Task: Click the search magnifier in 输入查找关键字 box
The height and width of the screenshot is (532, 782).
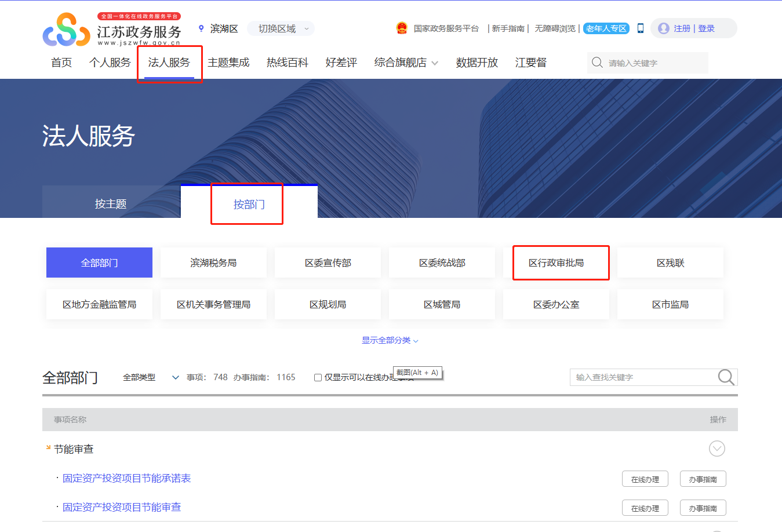Action: [x=726, y=377]
